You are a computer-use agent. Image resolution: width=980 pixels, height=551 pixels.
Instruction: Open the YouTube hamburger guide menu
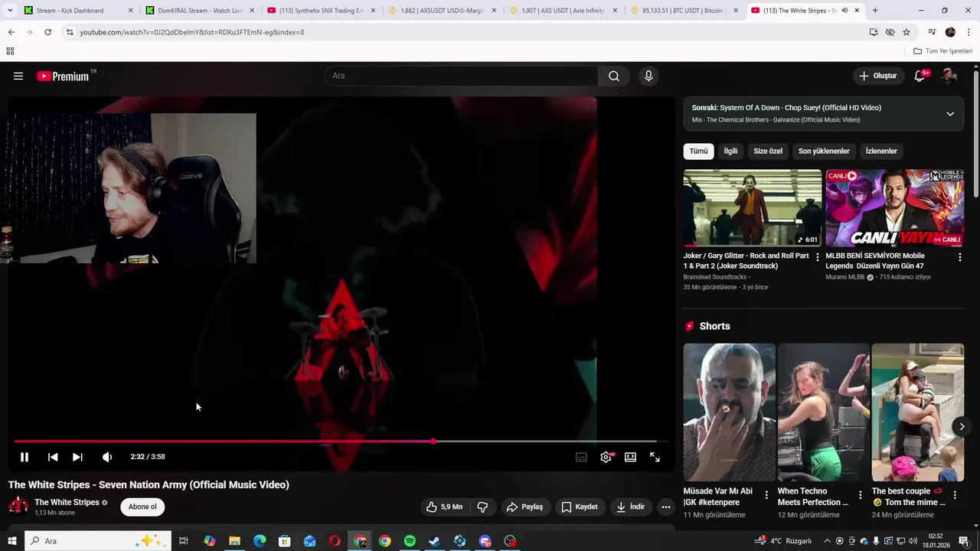[x=18, y=76]
